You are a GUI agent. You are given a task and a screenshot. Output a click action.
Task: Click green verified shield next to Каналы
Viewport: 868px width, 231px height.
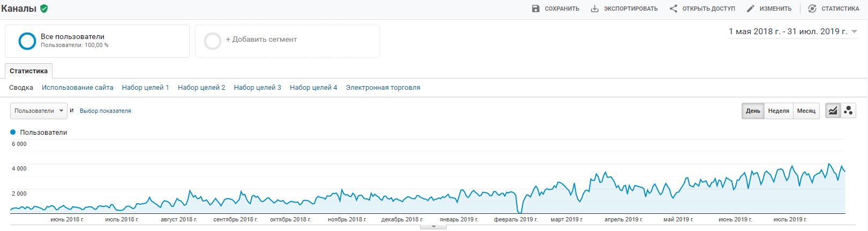tap(44, 9)
